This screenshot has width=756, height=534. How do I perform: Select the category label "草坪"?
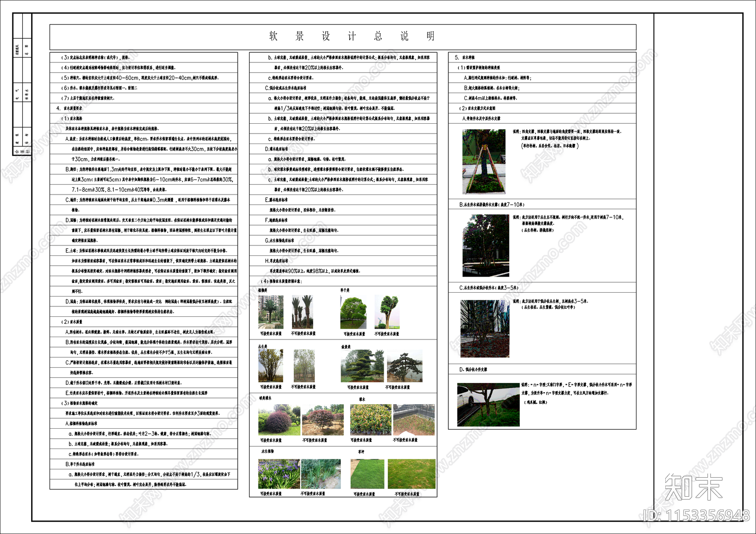[361, 452]
